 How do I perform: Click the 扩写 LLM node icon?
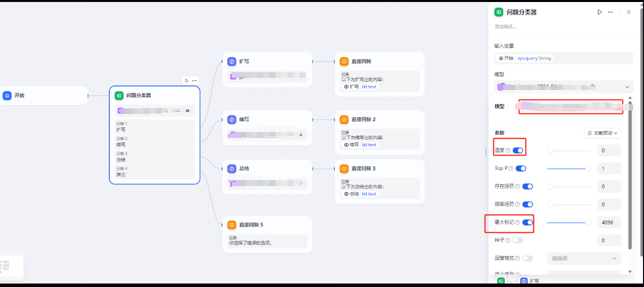[232, 61]
